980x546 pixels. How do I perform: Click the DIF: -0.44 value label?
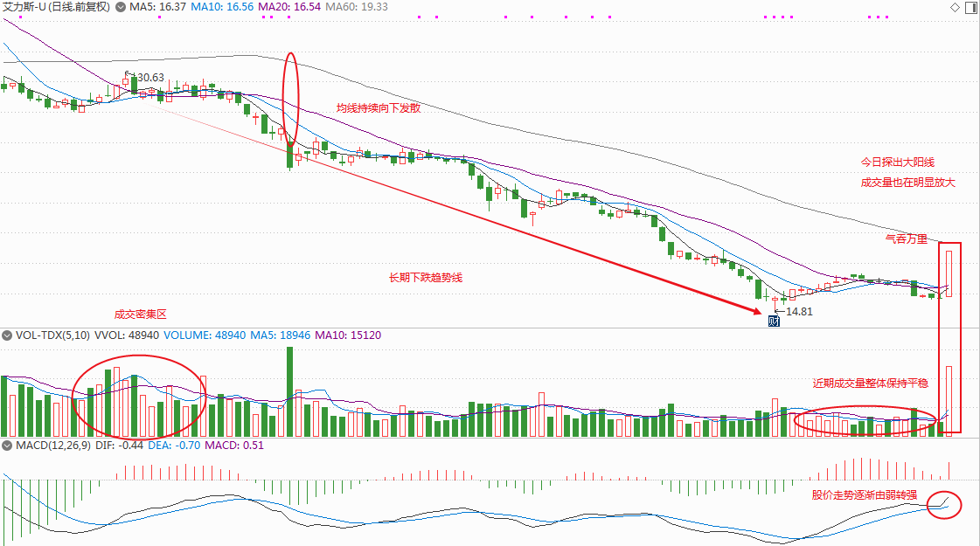120,446
